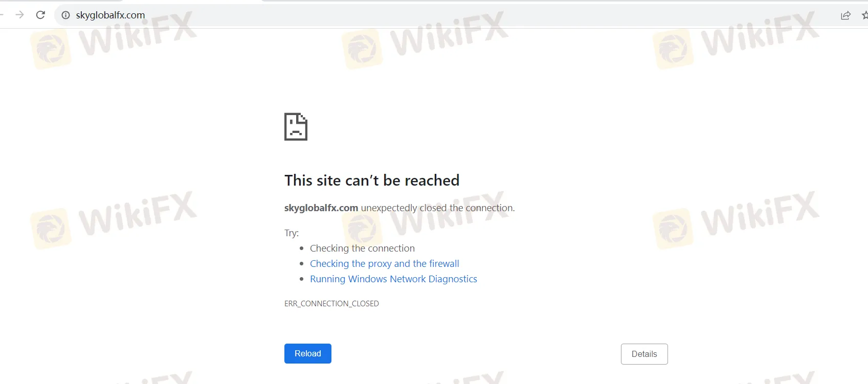The width and height of the screenshot is (868, 384).
Task: View site information icon beside URL
Action: (x=65, y=15)
